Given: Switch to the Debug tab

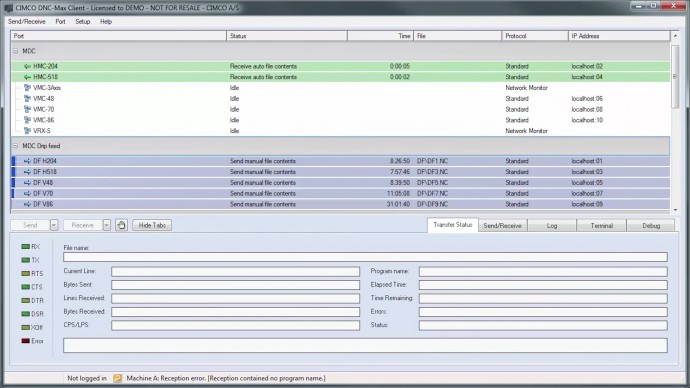Looking at the screenshot, I should tap(651, 226).
